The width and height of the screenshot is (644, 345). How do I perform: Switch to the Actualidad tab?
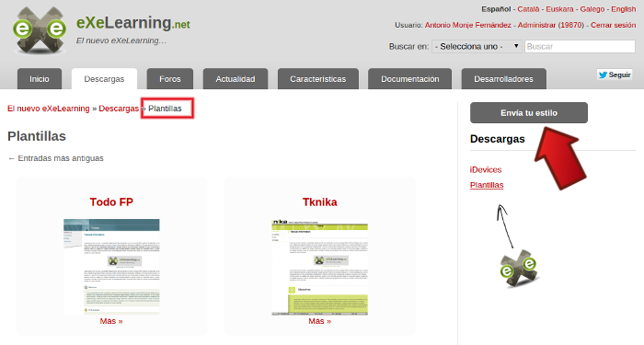pos(236,79)
